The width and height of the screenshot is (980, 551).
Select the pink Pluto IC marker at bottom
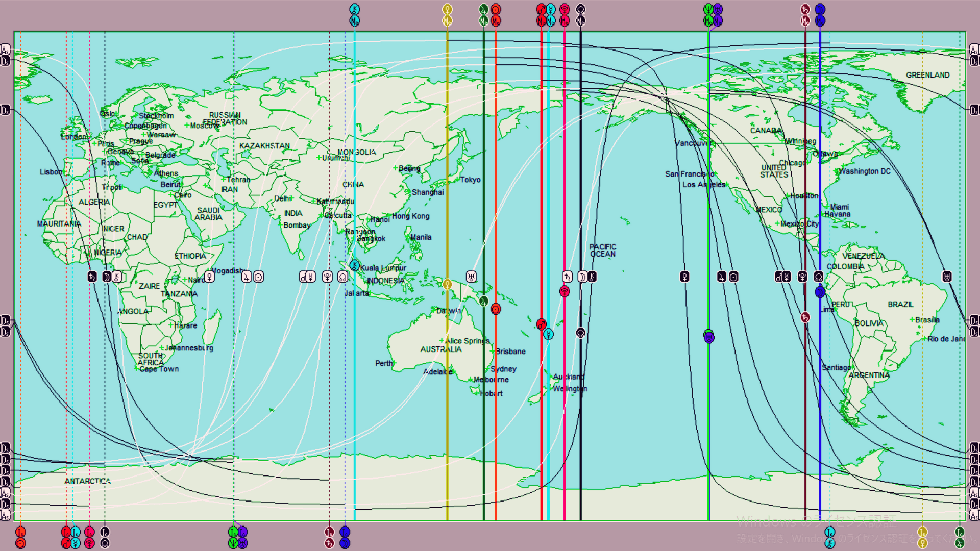coord(89,537)
